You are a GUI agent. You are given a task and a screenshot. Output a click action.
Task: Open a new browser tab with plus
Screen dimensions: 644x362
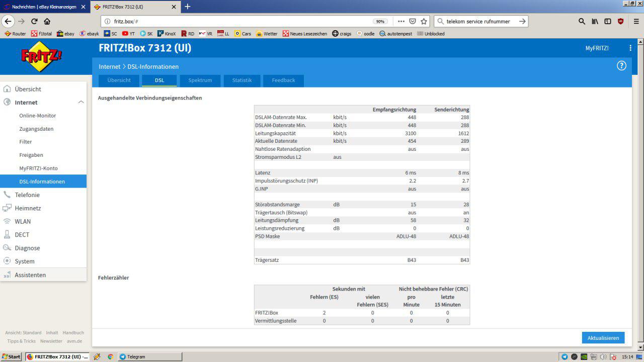tap(188, 7)
